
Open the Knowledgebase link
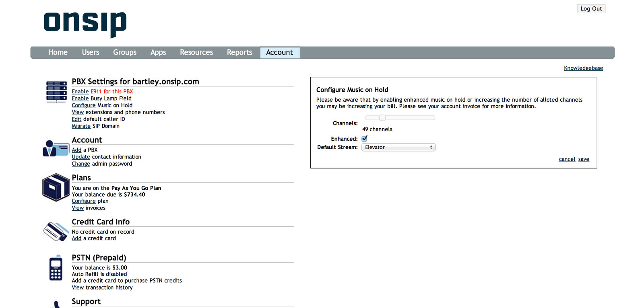583,68
